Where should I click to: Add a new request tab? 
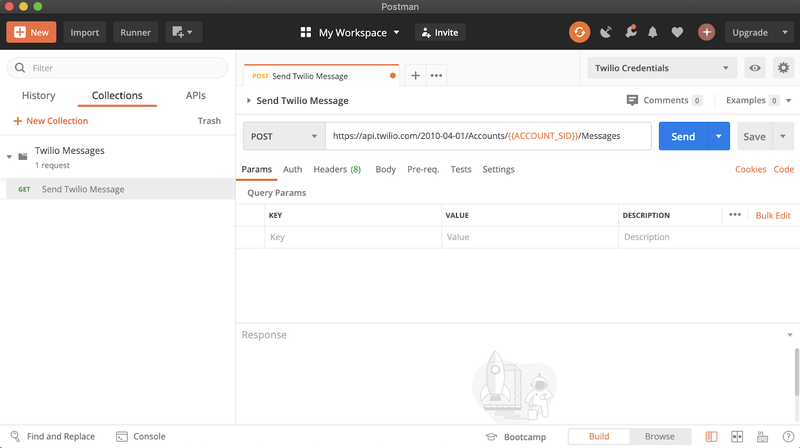(x=416, y=76)
